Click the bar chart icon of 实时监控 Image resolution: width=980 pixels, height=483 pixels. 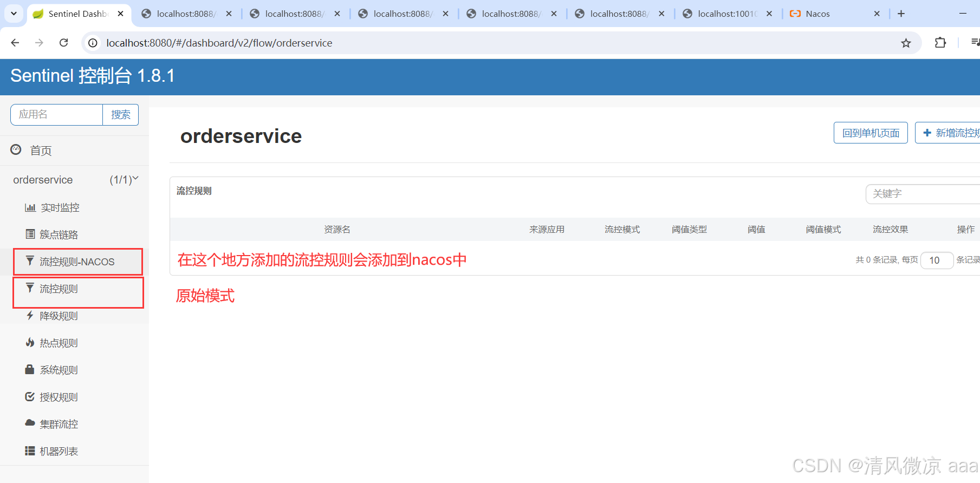(30, 207)
